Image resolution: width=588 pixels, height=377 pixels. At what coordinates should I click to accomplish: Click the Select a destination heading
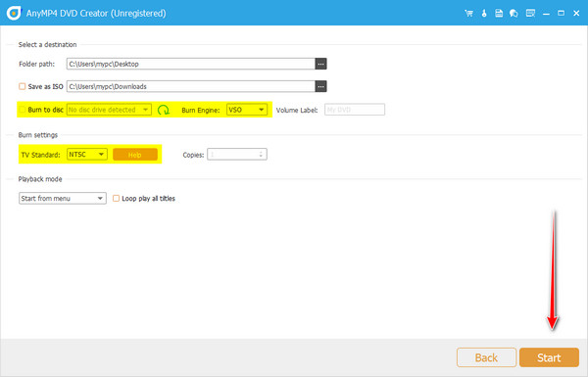click(47, 45)
